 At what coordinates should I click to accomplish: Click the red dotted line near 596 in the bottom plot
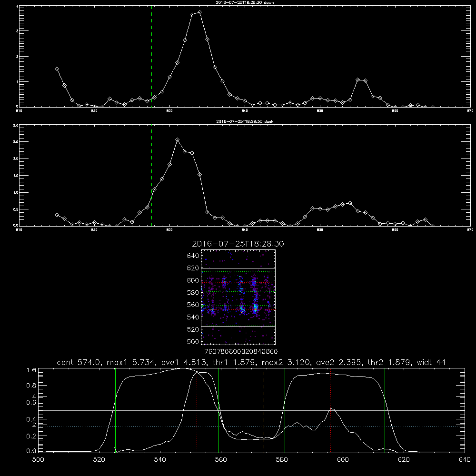coord(330,410)
